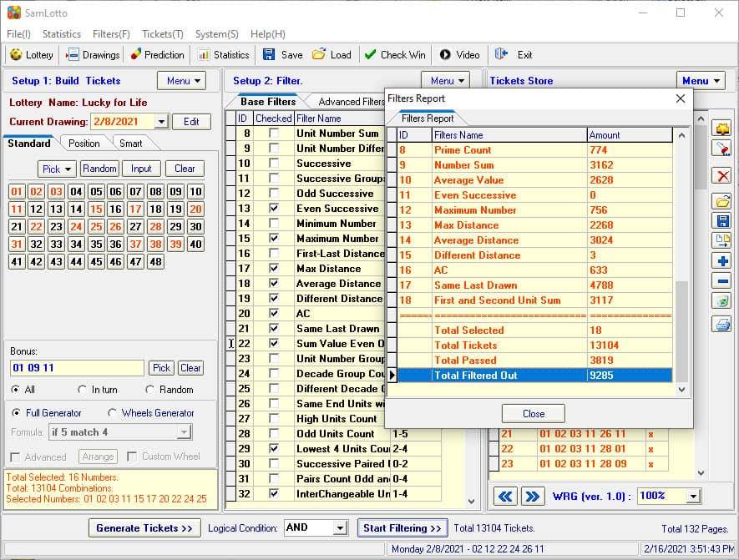Screen dimensions: 739x560
Task: Enable the Minimum Number filter checkbox
Action: 274,223
